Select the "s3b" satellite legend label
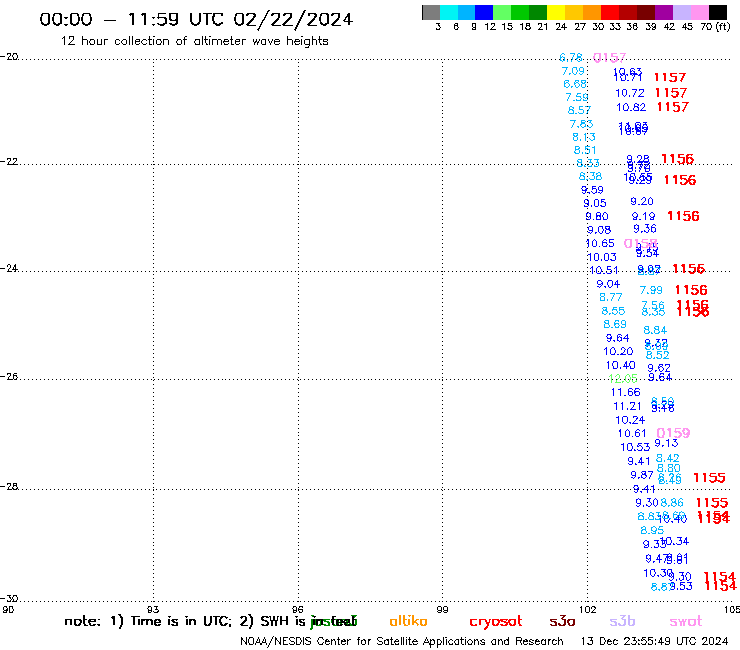This screenshot has height=650, width=740. pyautogui.click(x=622, y=621)
